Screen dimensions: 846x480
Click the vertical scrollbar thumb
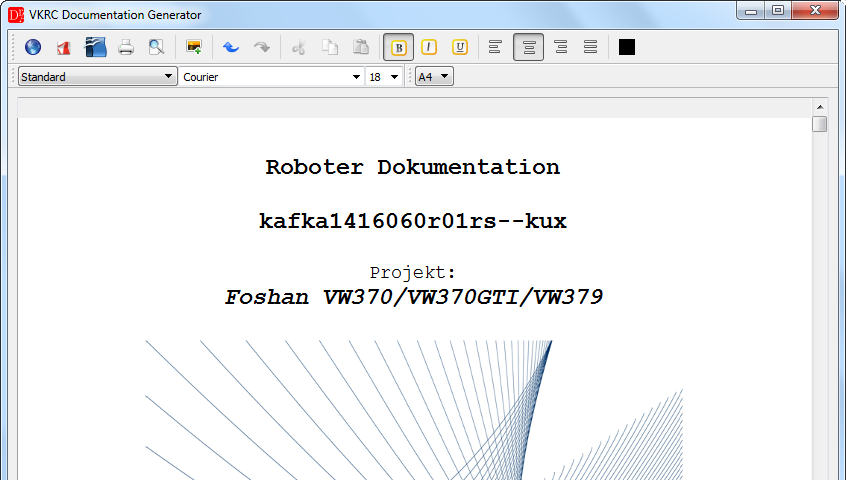820,124
